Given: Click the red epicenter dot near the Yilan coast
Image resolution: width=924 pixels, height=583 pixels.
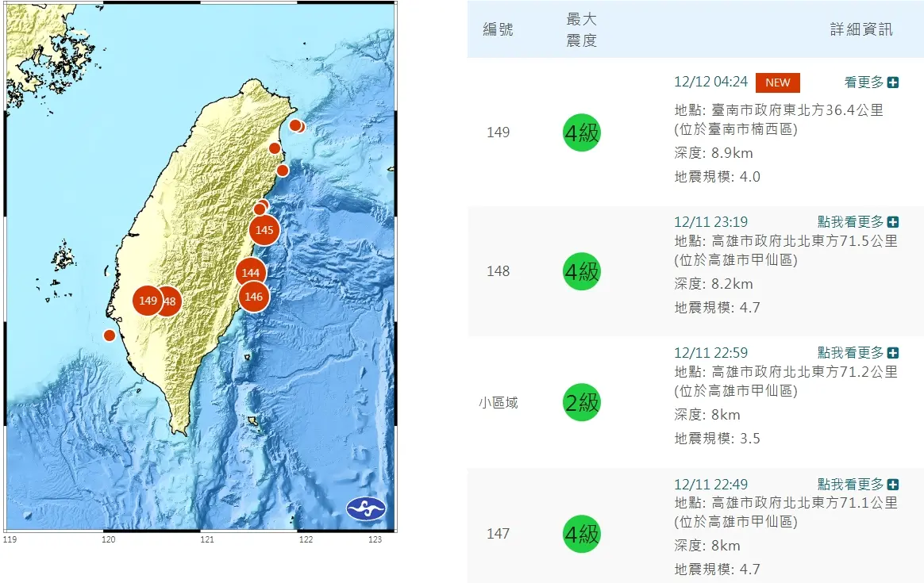Looking at the screenshot, I should click(295, 125).
